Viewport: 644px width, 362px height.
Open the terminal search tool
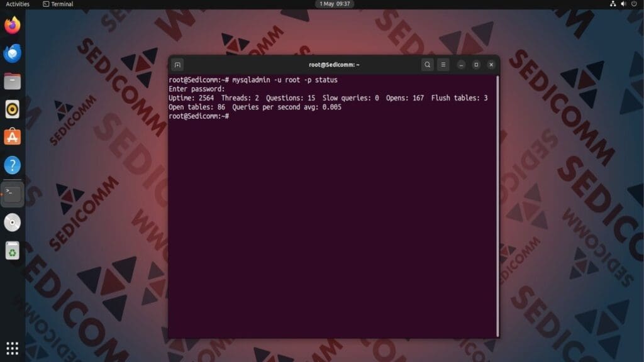(x=427, y=65)
